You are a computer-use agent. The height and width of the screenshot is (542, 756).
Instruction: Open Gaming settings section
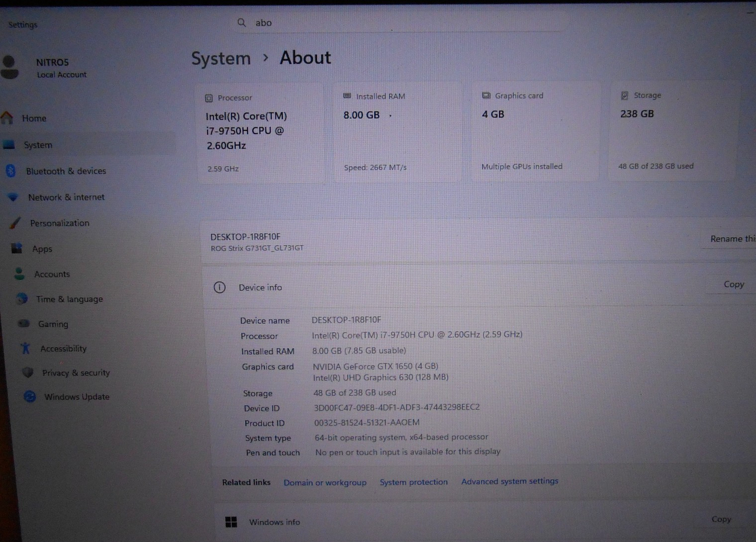click(x=53, y=324)
